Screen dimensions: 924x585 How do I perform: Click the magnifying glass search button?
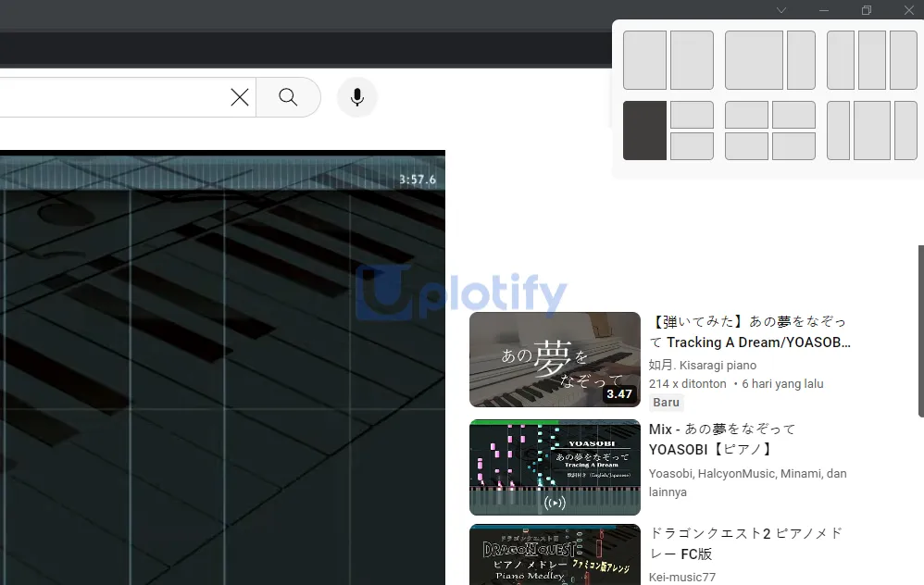click(x=288, y=97)
